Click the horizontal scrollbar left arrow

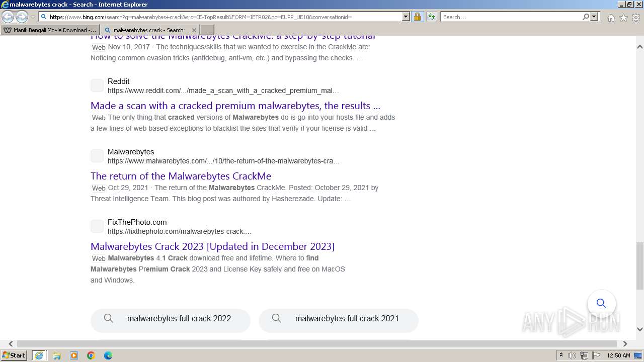click(11, 344)
